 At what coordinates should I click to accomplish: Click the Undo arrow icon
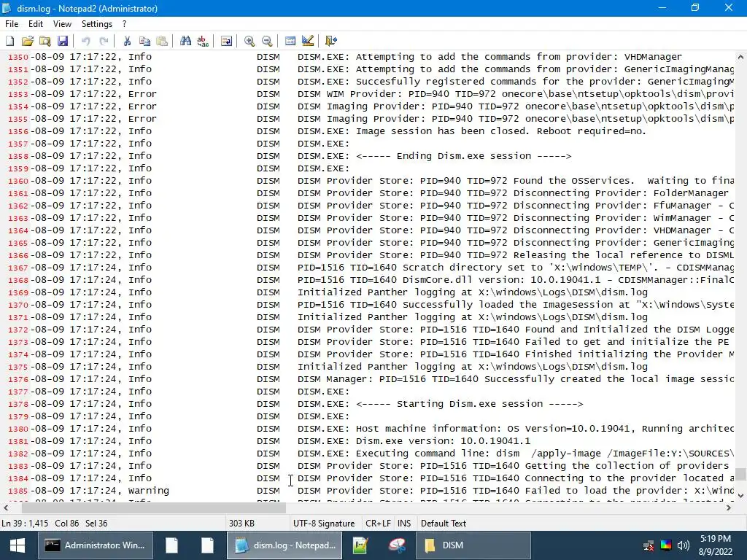coord(86,41)
